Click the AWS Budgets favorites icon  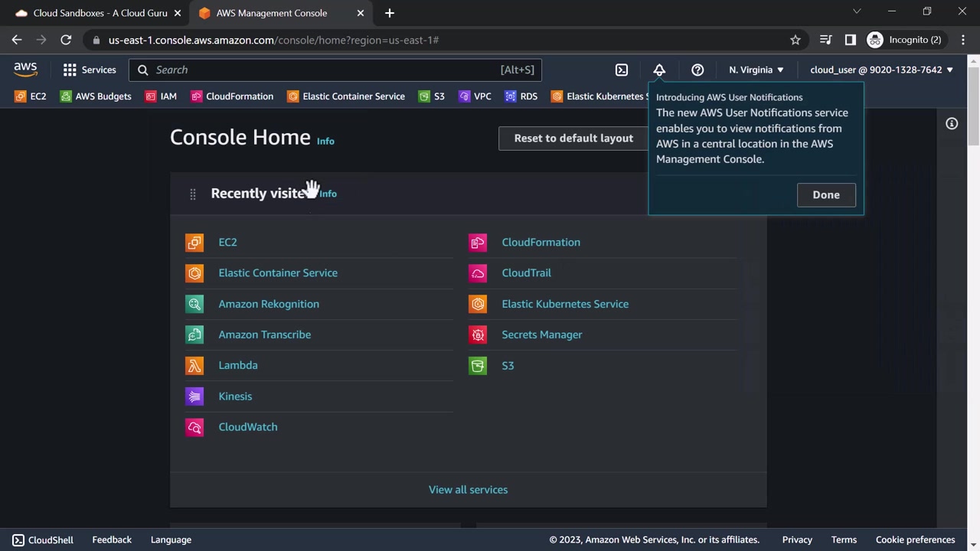tap(66, 96)
